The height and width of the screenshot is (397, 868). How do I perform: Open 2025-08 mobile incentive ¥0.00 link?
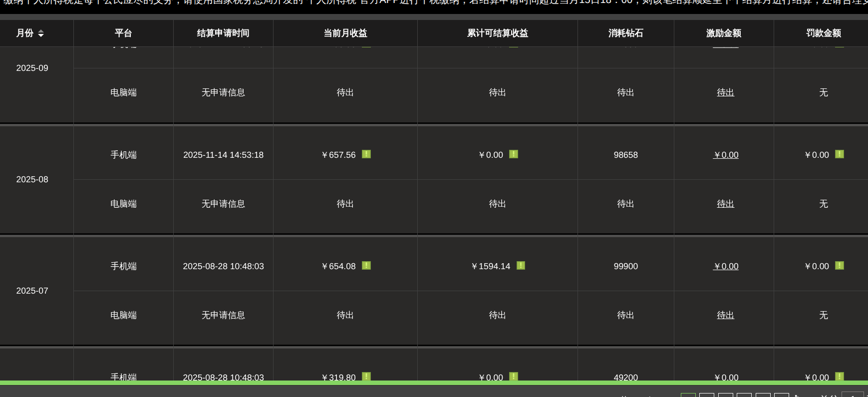pyautogui.click(x=726, y=155)
